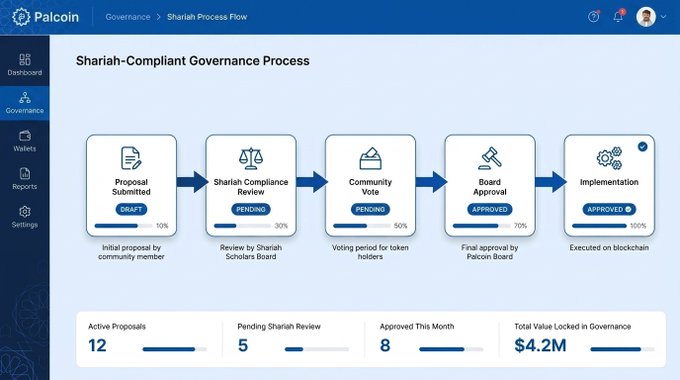Click the Palcoin logo icon
680x380 pixels.
[20, 17]
